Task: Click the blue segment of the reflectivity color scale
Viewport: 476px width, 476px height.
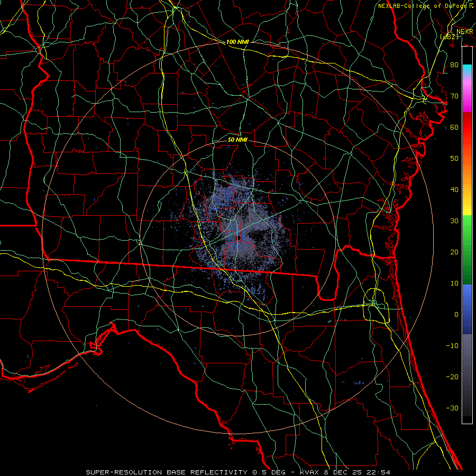Action: [x=467, y=309]
